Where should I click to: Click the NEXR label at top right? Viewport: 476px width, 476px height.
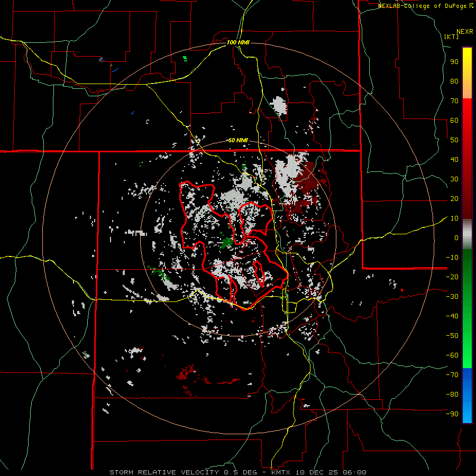(465, 32)
